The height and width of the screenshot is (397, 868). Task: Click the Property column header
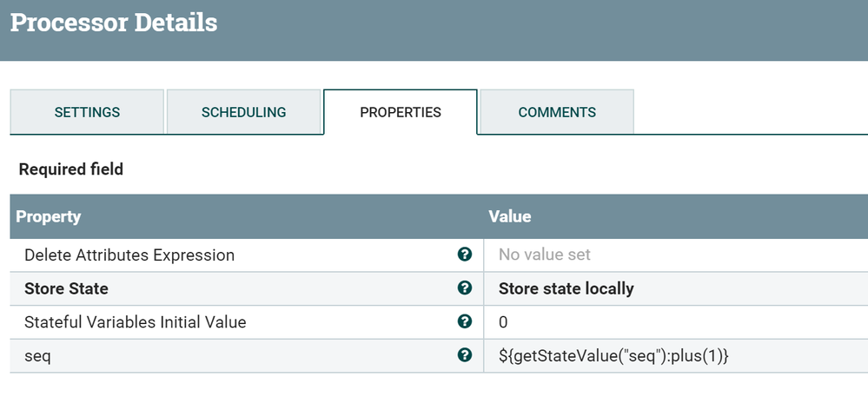(x=49, y=216)
